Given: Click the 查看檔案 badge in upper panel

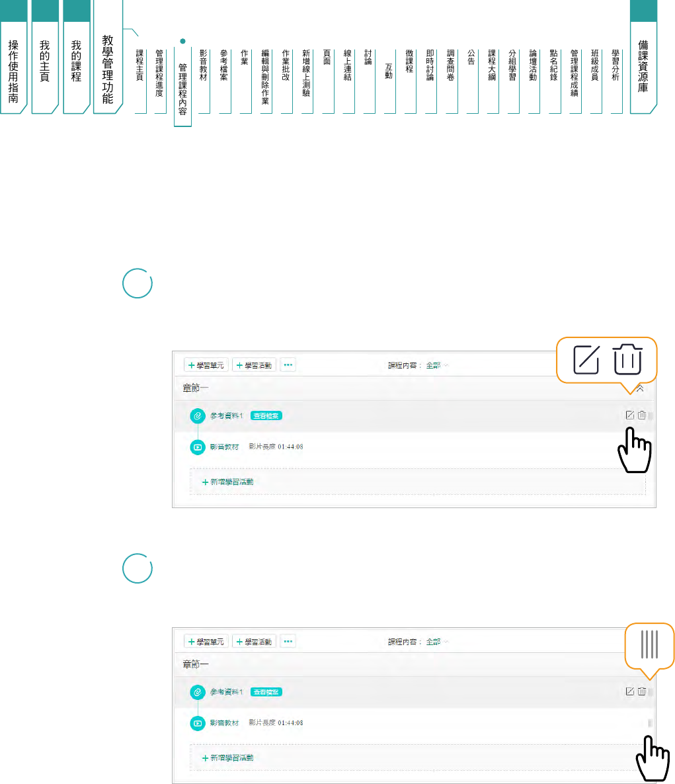Looking at the screenshot, I should coord(266,415).
